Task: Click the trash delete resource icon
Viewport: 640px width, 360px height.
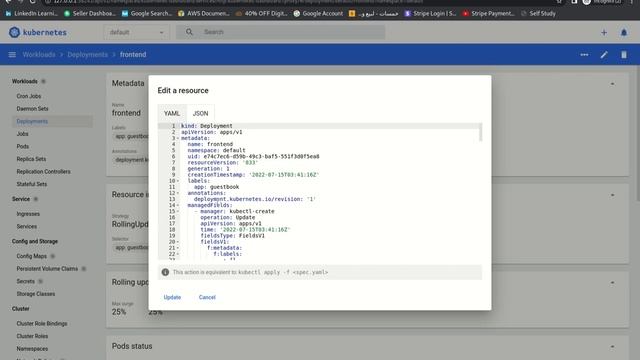Action: point(624,55)
